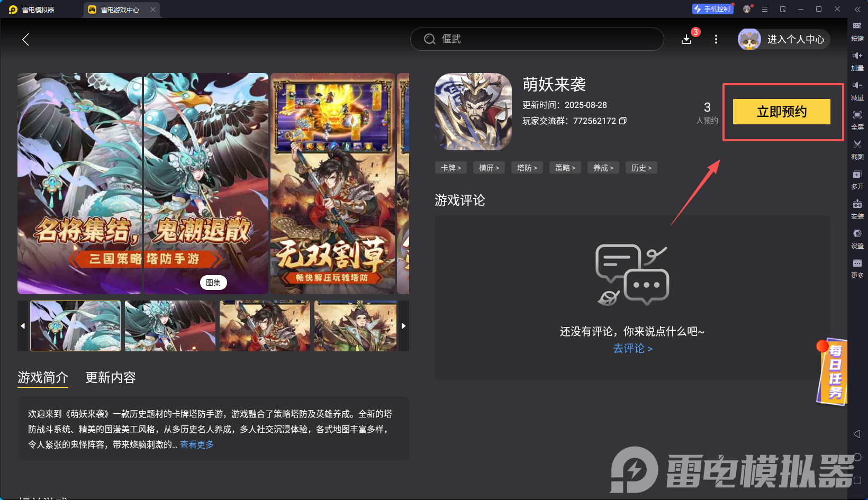Increase volume with 加量 icon

857,61
